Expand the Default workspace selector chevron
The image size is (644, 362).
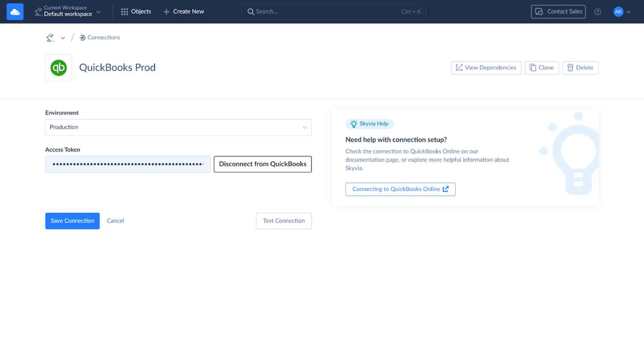tap(99, 12)
